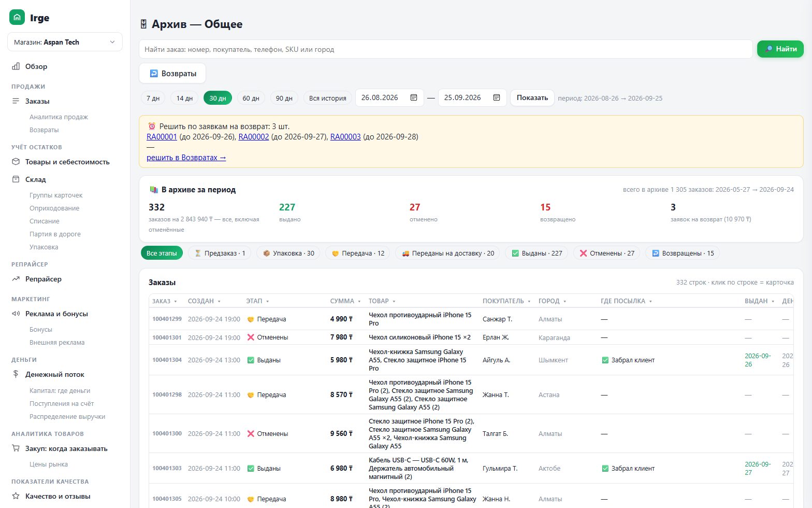
Task: Click the Irge green logo icon
Action: 17,17
